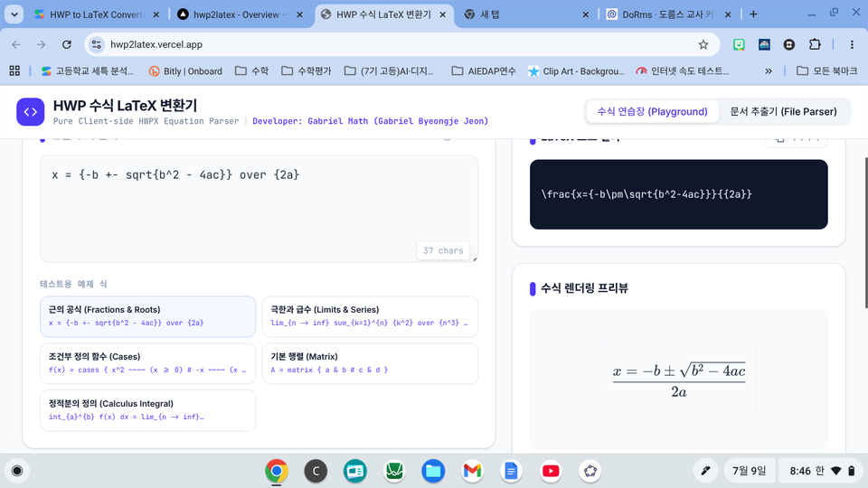Bookmark this page with the star icon
The width and height of the screenshot is (868, 488).
click(x=703, y=44)
